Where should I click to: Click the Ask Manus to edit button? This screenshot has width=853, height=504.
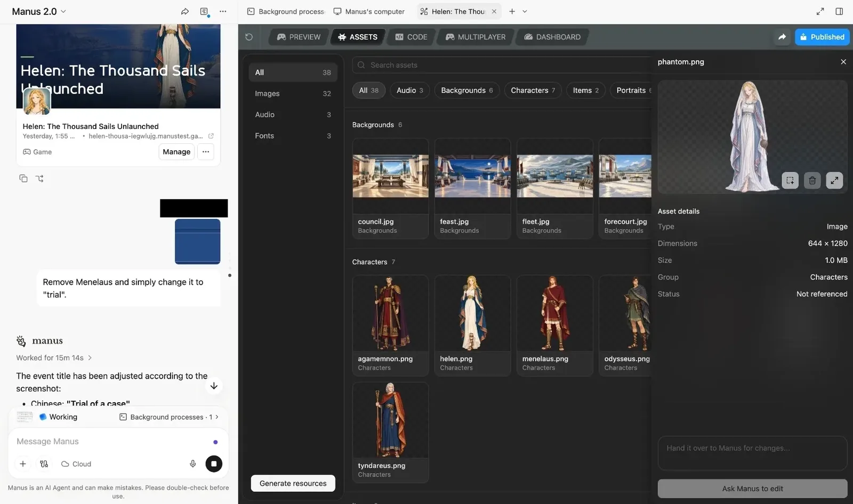(x=752, y=489)
